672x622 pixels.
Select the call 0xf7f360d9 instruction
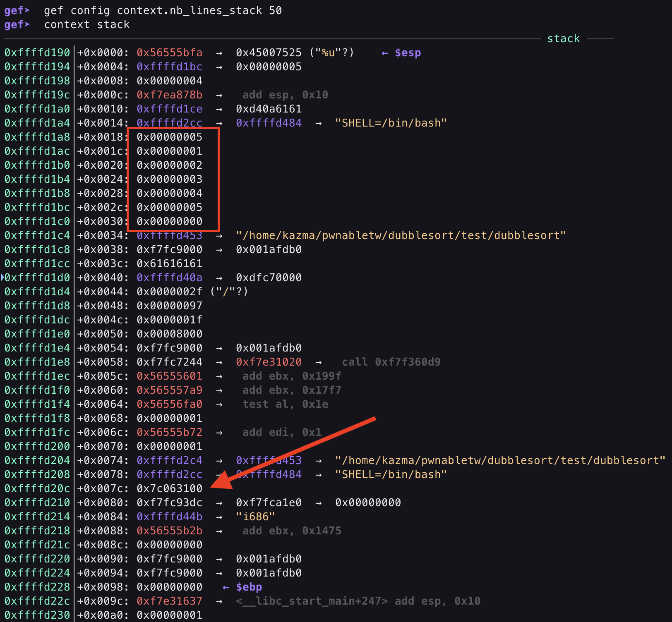391,362
